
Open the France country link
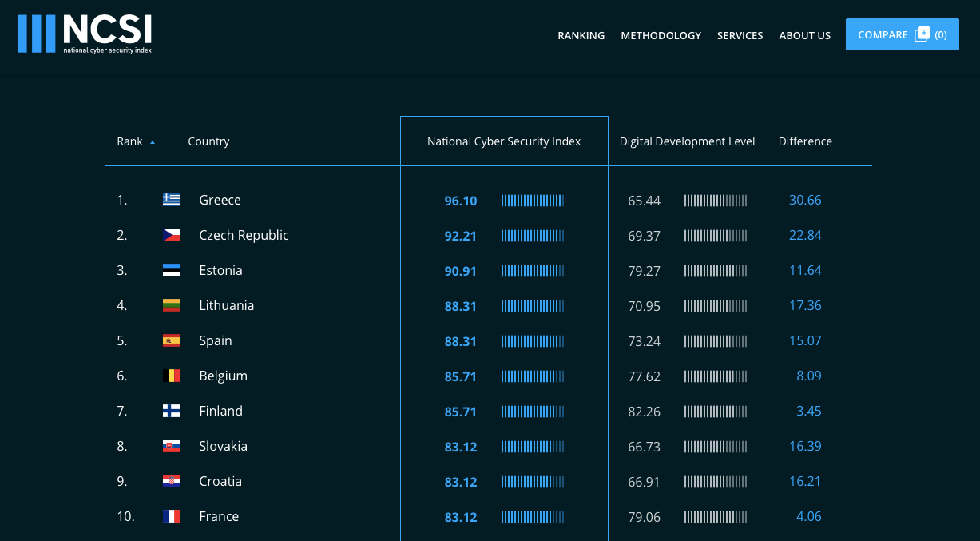tap(219, 516)
